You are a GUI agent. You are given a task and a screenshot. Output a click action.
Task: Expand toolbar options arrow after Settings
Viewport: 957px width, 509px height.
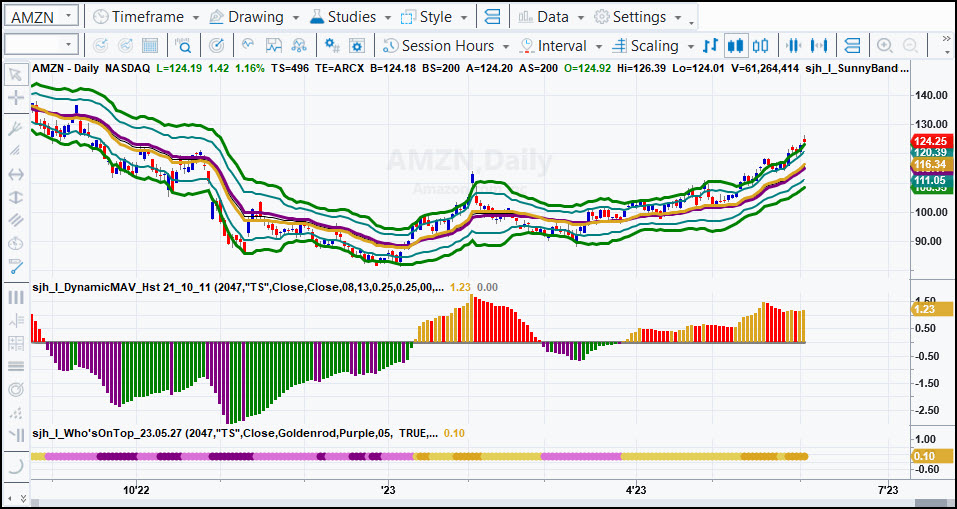click(692, 23)
